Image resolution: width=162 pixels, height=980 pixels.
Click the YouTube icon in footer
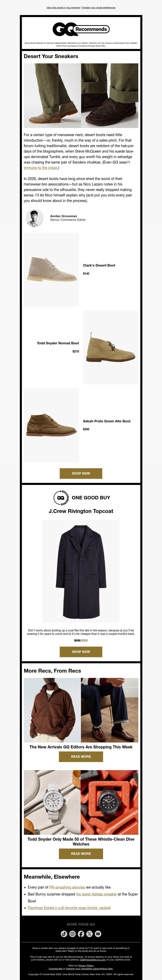(x=98, y=934)
